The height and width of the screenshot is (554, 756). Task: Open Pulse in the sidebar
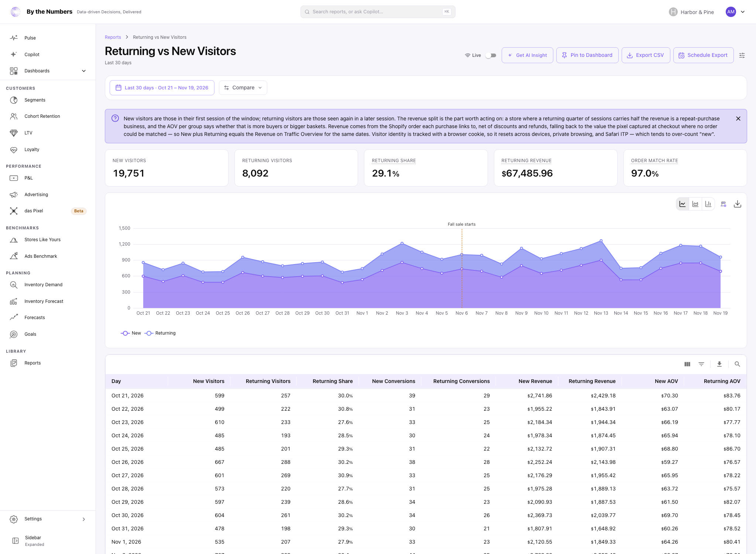[x=48, y=38]
